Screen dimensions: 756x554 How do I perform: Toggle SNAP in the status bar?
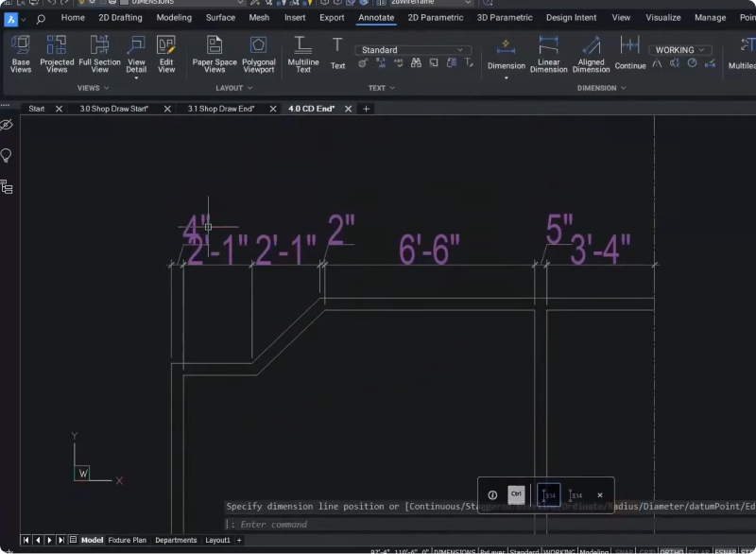pyautogui.click(x=624, y=551)
